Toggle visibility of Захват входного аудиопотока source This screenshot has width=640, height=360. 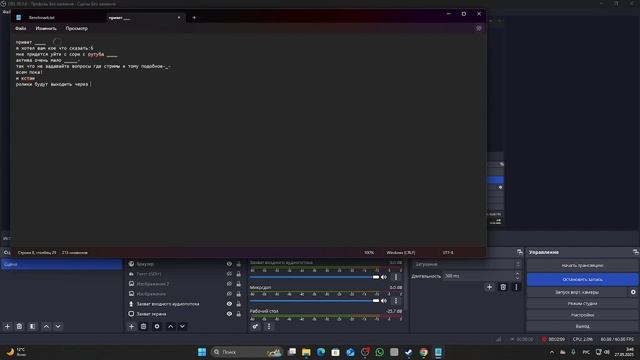[x=229, y=304]
